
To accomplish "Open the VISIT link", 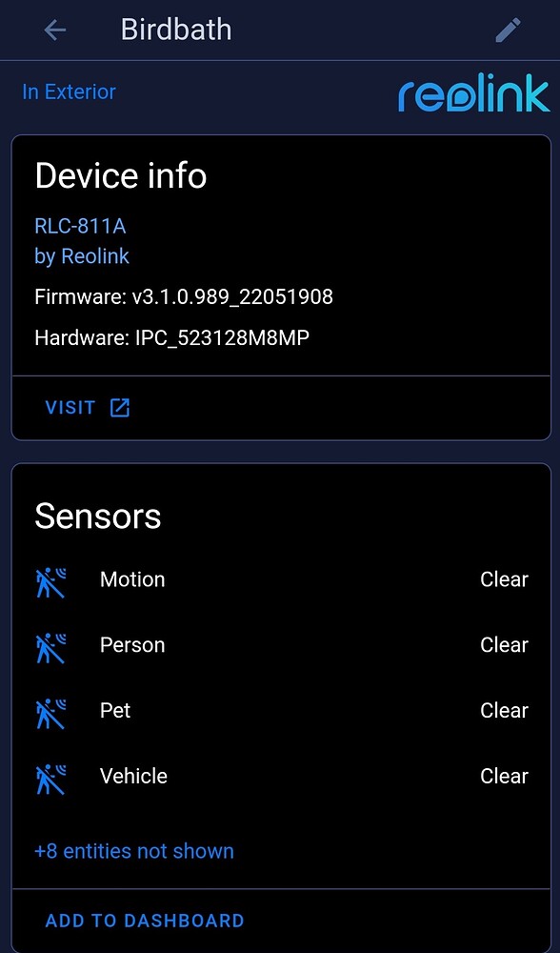I will tap(70, 407).
